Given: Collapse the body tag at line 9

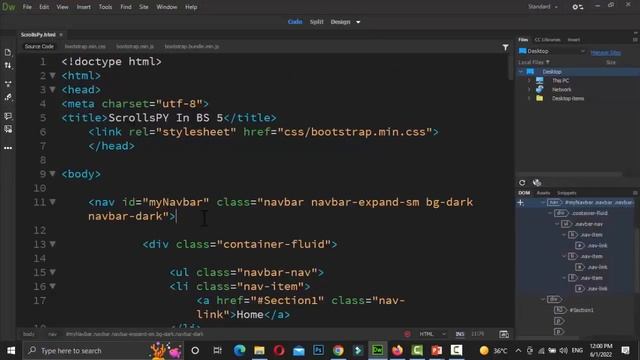Looking at the screenshot, I should 53,174.
